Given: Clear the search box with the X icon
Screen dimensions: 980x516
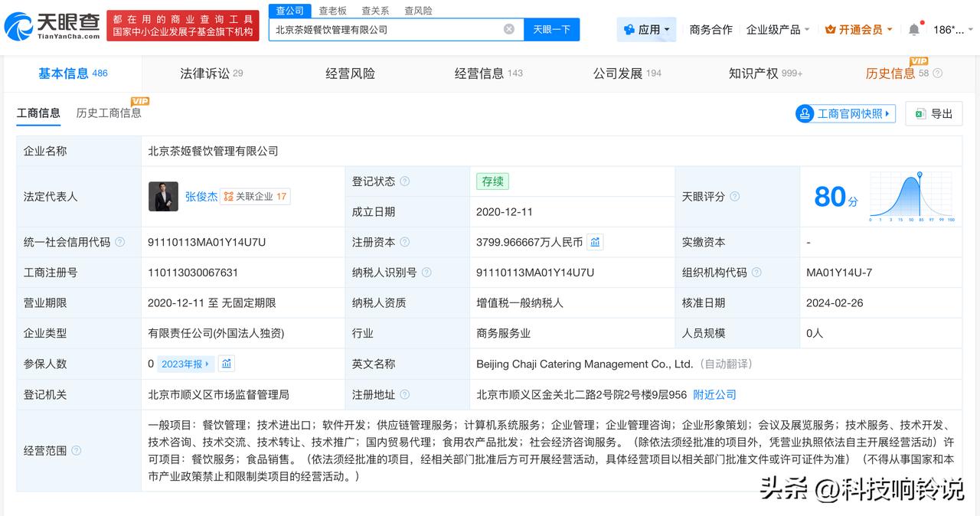Looking at the screenshot, I should [508, 28].
